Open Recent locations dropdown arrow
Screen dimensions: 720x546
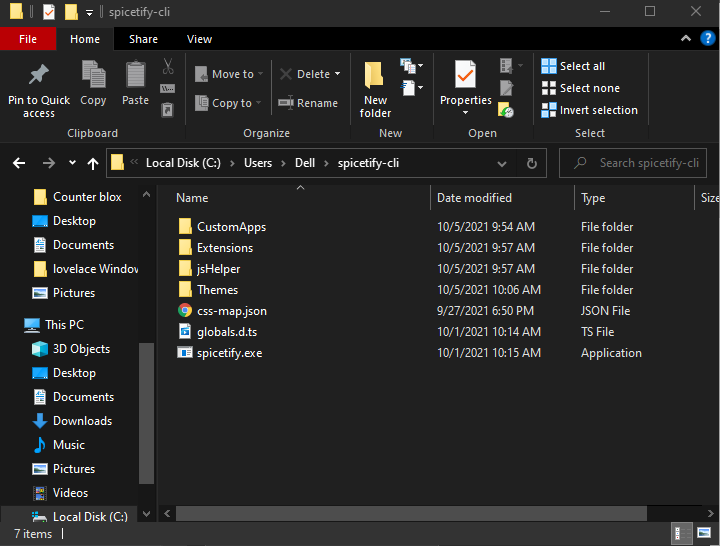point(72,163)
